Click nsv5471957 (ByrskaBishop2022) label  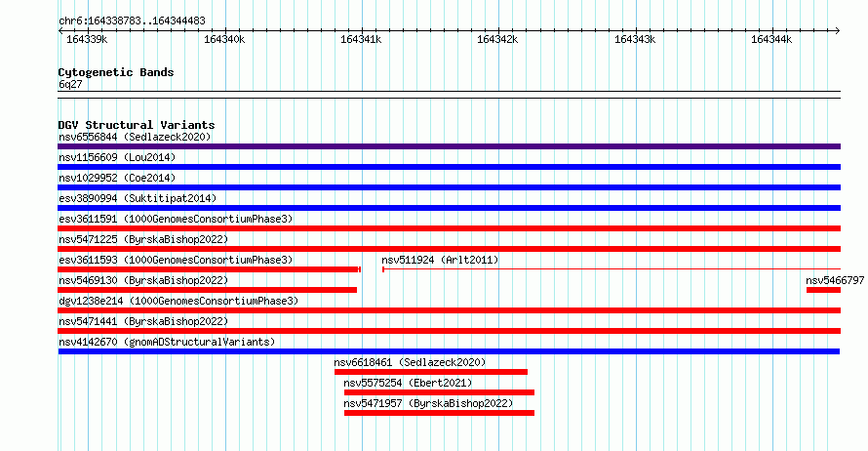[428, 403]
